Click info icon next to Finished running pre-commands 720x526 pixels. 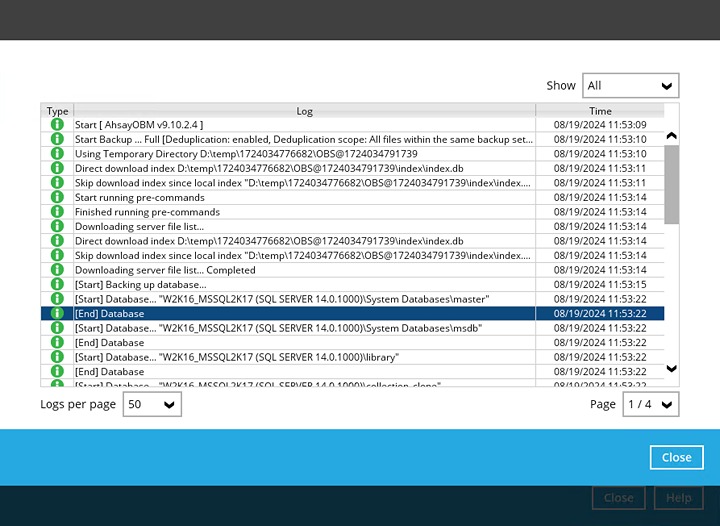[x=57, y=212]
